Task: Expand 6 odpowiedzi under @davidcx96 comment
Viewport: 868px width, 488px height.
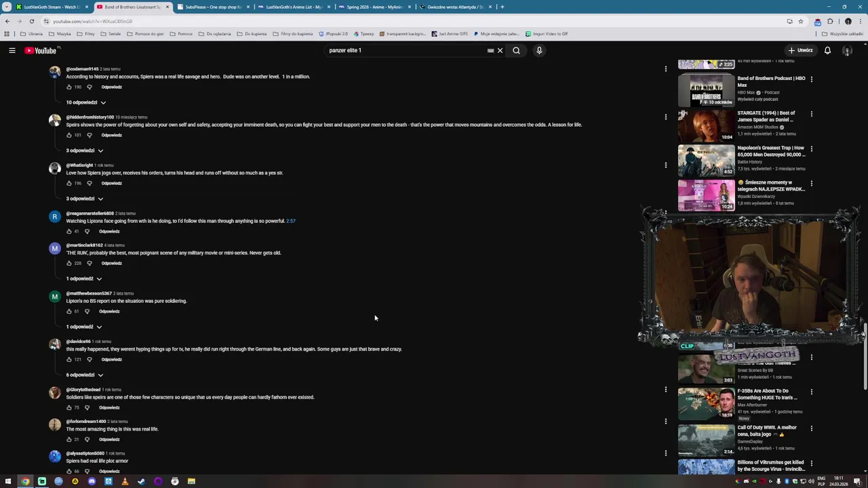Action: (x=85, y=375)
